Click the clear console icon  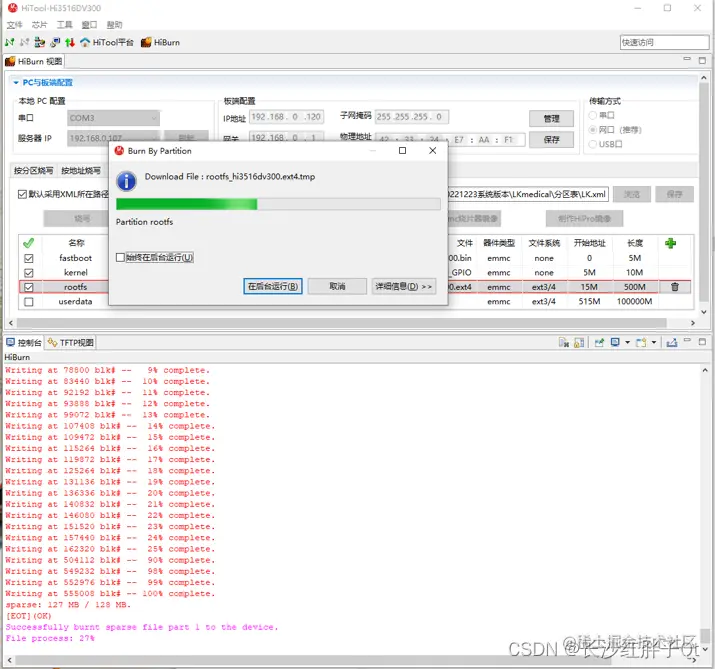tap(564, 342)
